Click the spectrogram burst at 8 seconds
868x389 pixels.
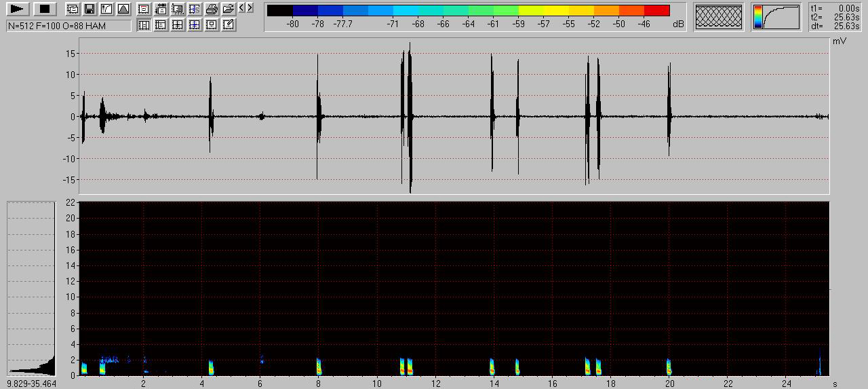319,367
